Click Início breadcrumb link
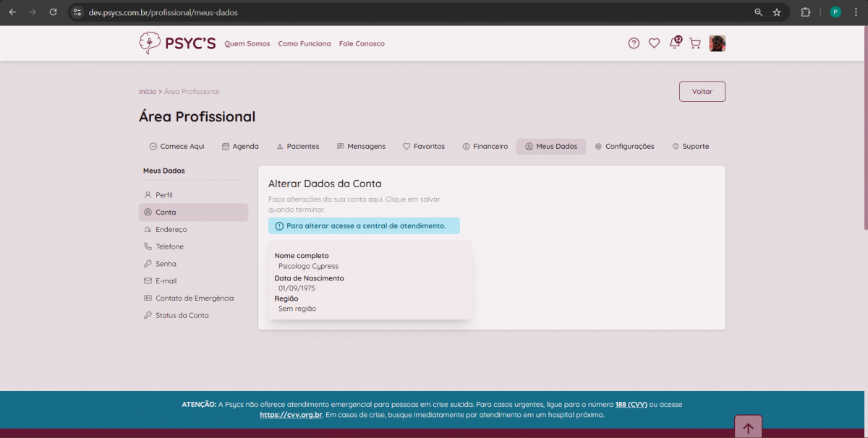Viewport: 868px width, 438px height. pyautogui.click(x=147, y=92)
